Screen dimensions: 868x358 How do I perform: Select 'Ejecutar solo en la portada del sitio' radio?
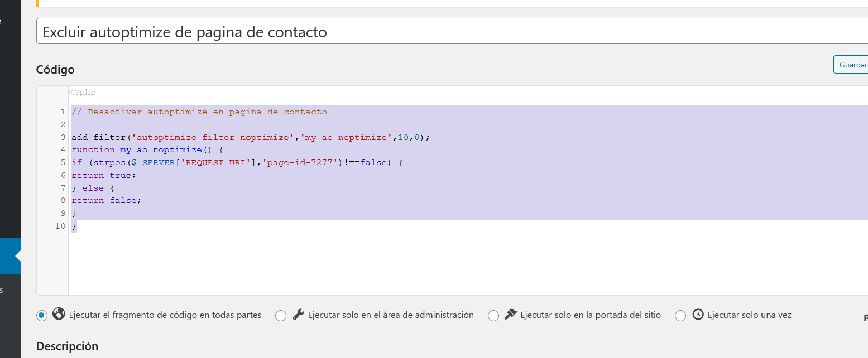(493, 316)
